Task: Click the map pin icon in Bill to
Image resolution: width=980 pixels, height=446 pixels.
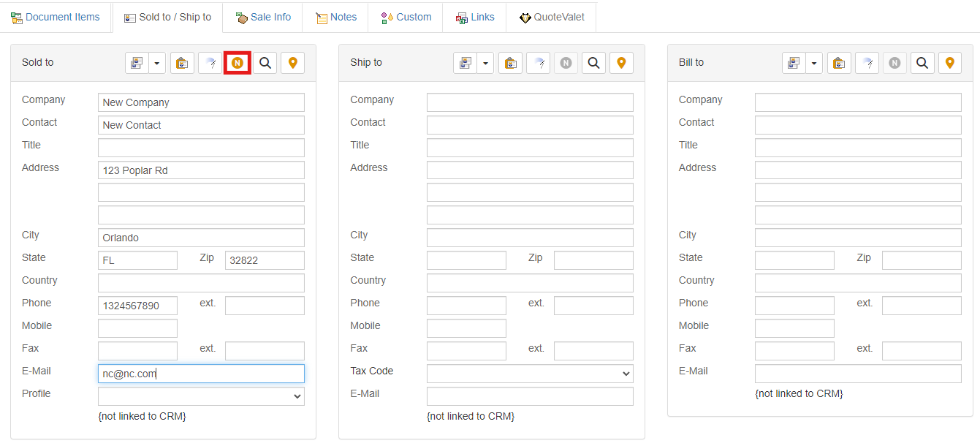Action: pos(949,64)
